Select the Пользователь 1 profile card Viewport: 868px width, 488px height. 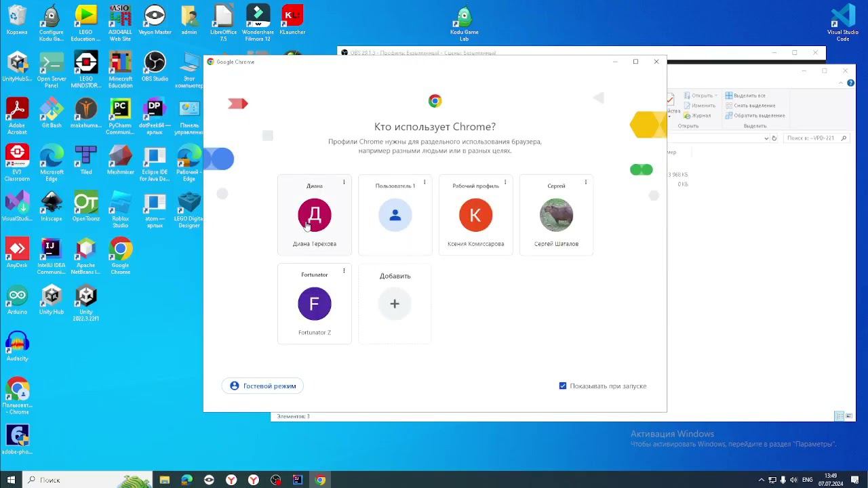coord(395,216)
